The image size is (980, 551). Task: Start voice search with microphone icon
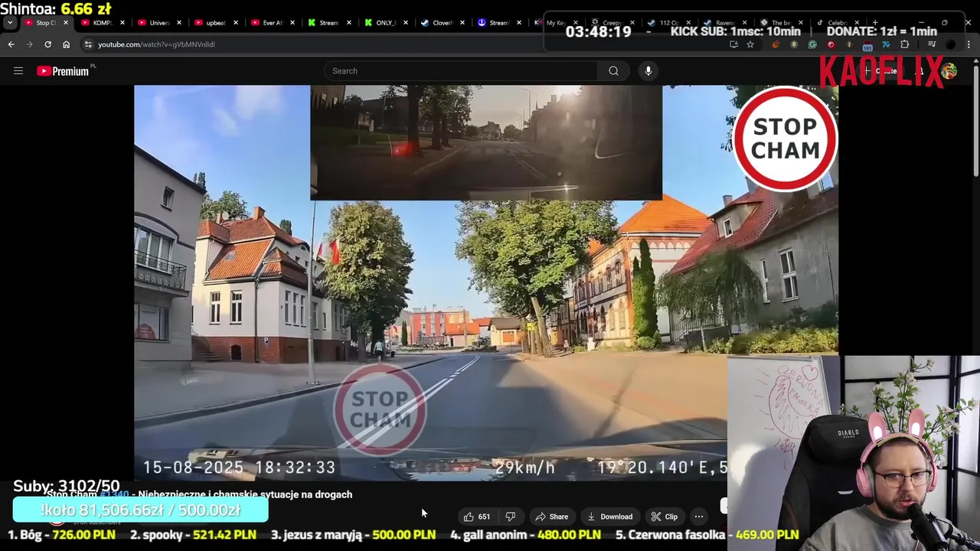point(648,71)
